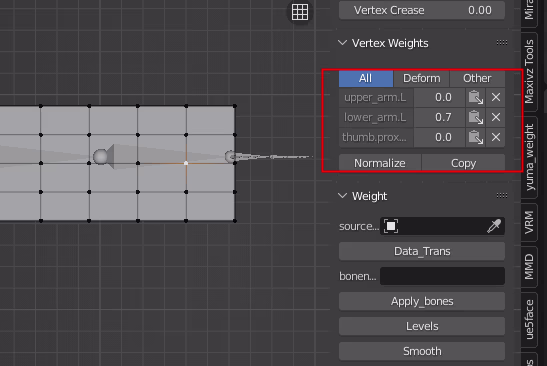This screenshot has height=366, width=547.
Task: Open the Maxivz Tools sidebar tab
Action: [529, 72]
